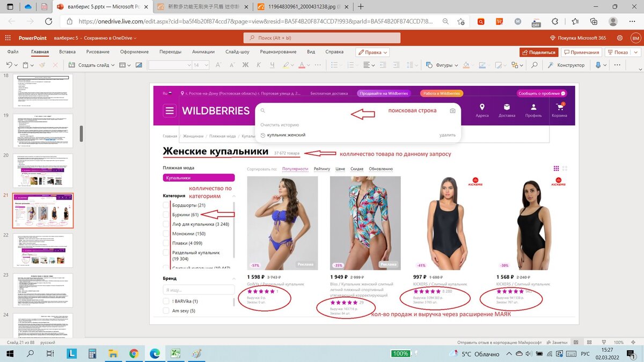
Task: Select slide 19 thumbnail
Action: (x=43, y=131)
